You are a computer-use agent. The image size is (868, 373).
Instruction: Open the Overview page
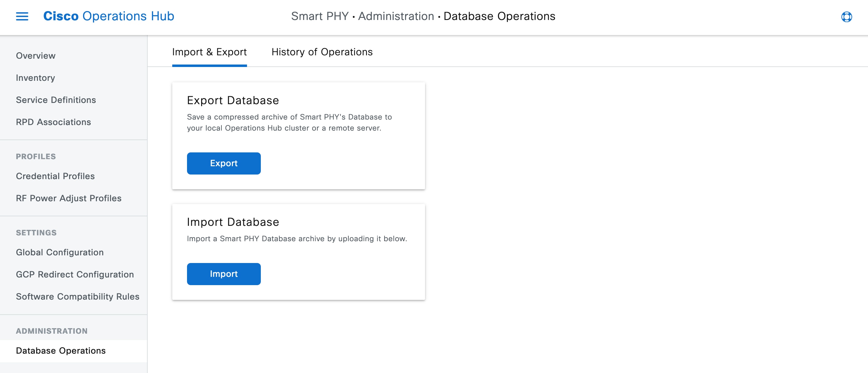pyautogui.click(x=35, y=56)
